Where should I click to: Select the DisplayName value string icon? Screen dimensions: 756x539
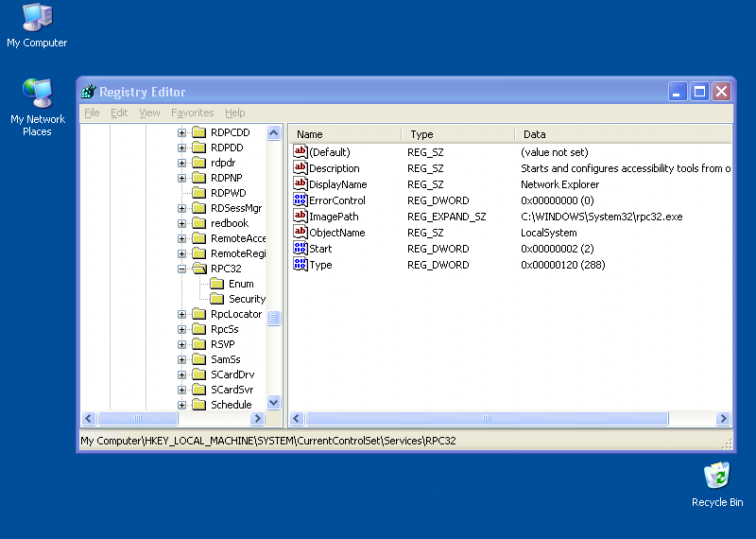tap(300, 183)
